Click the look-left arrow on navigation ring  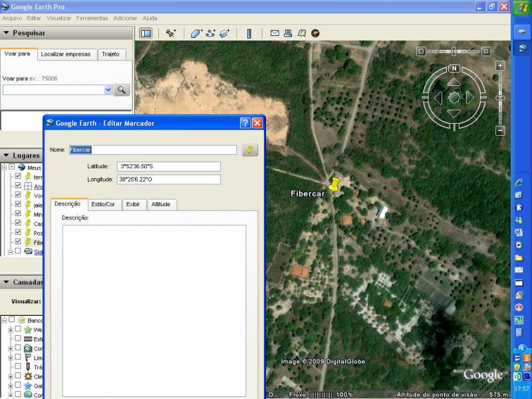point(438,98)
